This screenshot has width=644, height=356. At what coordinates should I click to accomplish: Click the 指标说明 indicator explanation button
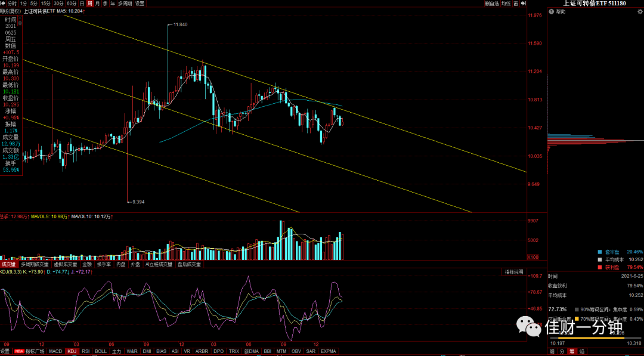click(514, 273)
